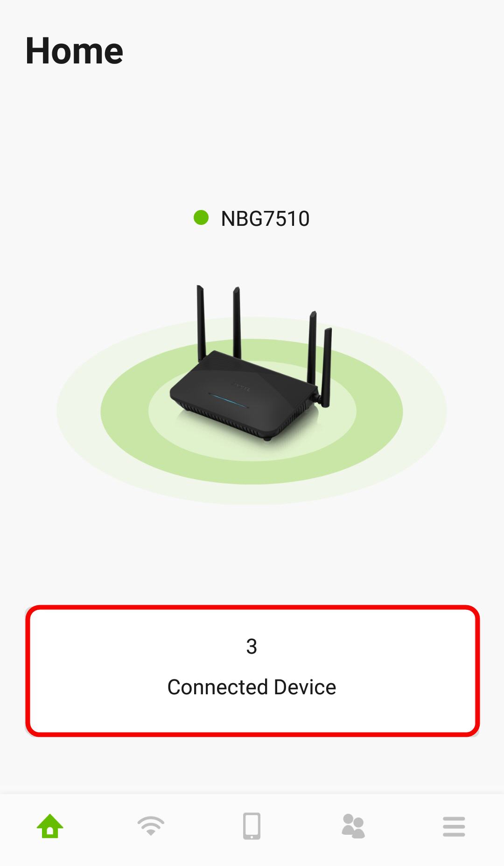Viewport: 504px width, 866px height.
Task: Tap the number 3 device count
Action: tap(252, 647)
